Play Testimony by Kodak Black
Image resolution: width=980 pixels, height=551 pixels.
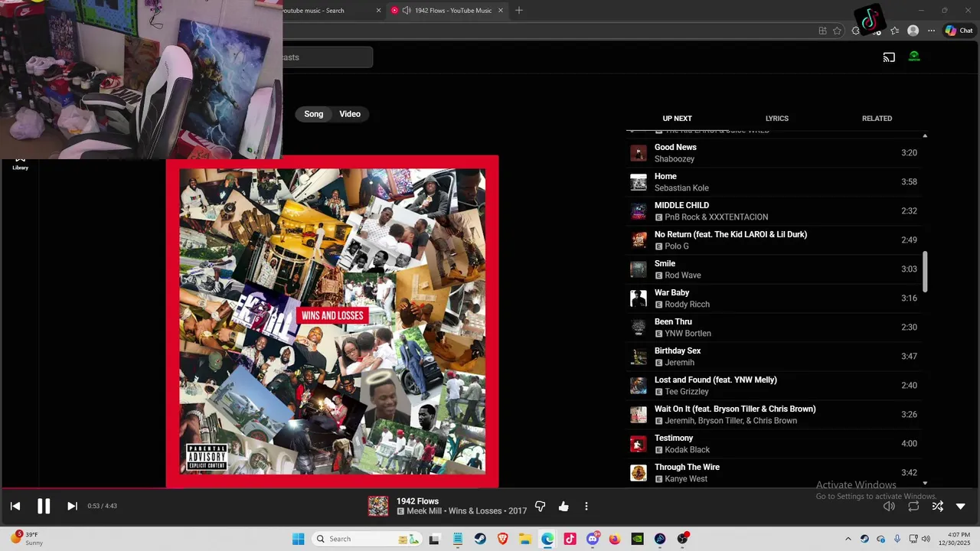tap(773, 444)
